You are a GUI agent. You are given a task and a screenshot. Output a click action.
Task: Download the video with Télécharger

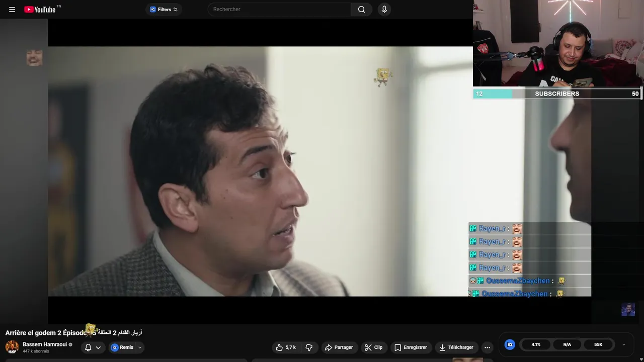456,347
